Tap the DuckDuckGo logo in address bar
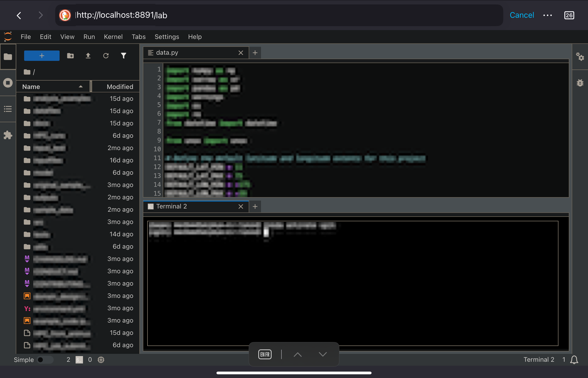Viewport: 588px width, 378px height. (65, 15)
